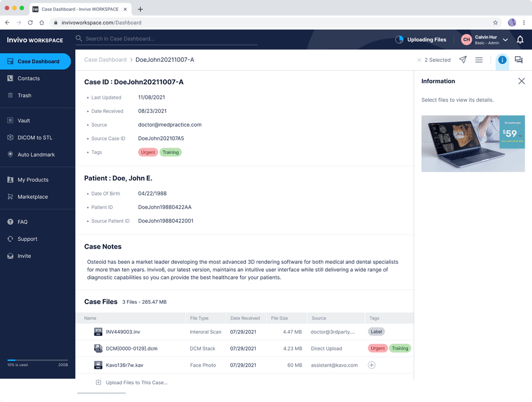This screenshot has width=532, height=402.
Task: Open the hamburger list menu
Action: 478,60
